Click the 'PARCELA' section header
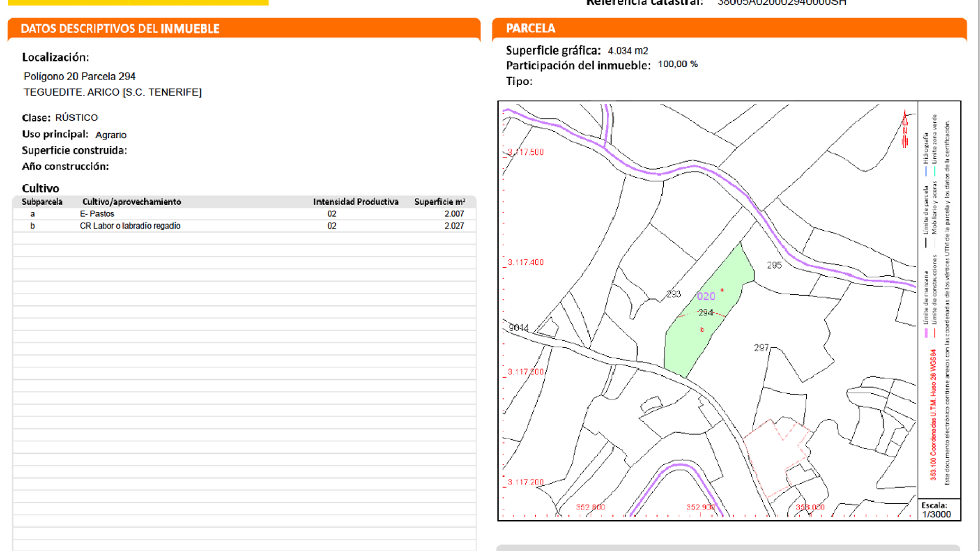 click(x=729, y=29)
